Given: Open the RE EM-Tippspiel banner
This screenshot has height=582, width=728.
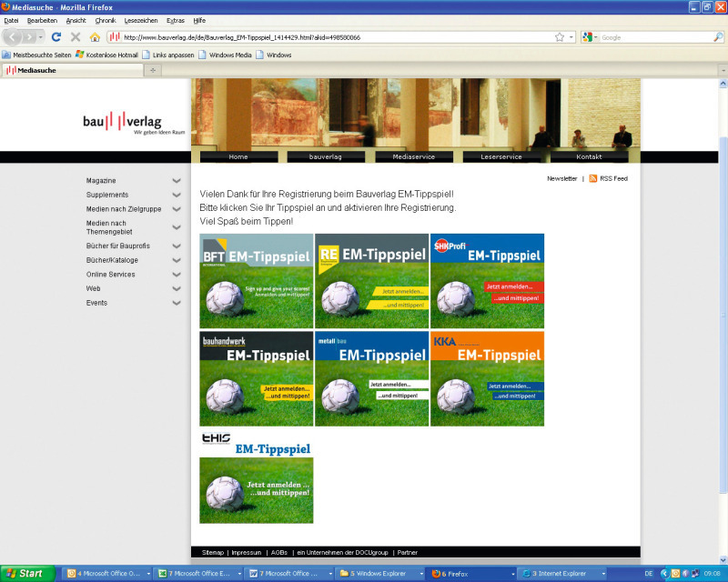Looking at the screenshot, I should coord(372,281).
